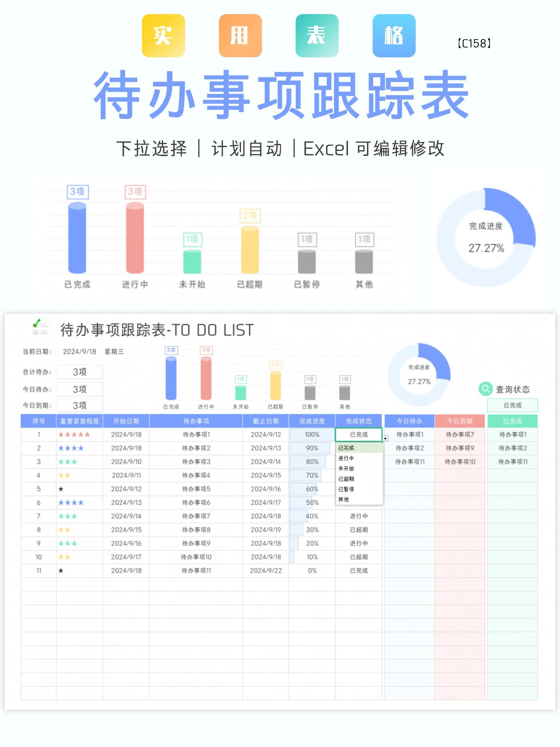Click 待办事项11 in the 今日待办 list
Screen dimensions: 560x747
tap(410, 462)
